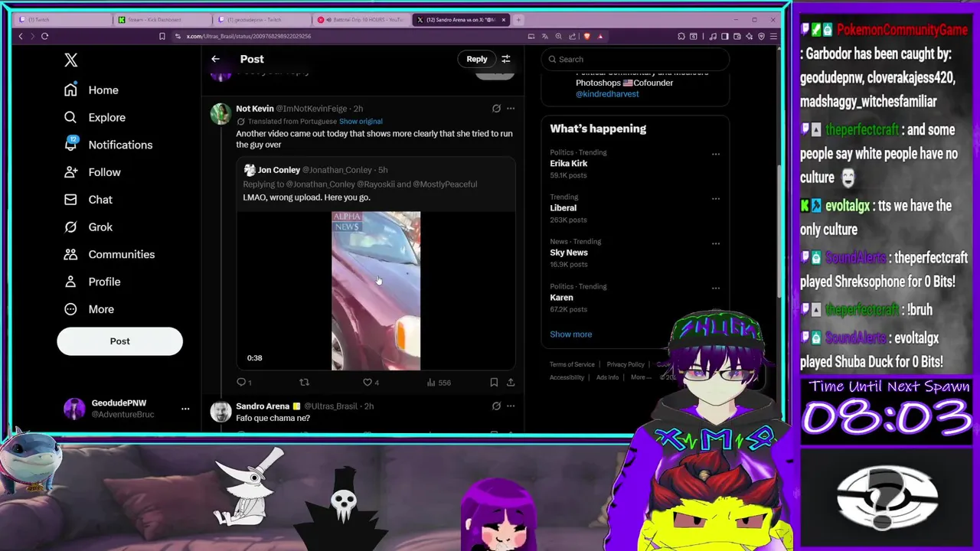Open options for Liberal trend
980x551 pixels.
click(716, 199)
